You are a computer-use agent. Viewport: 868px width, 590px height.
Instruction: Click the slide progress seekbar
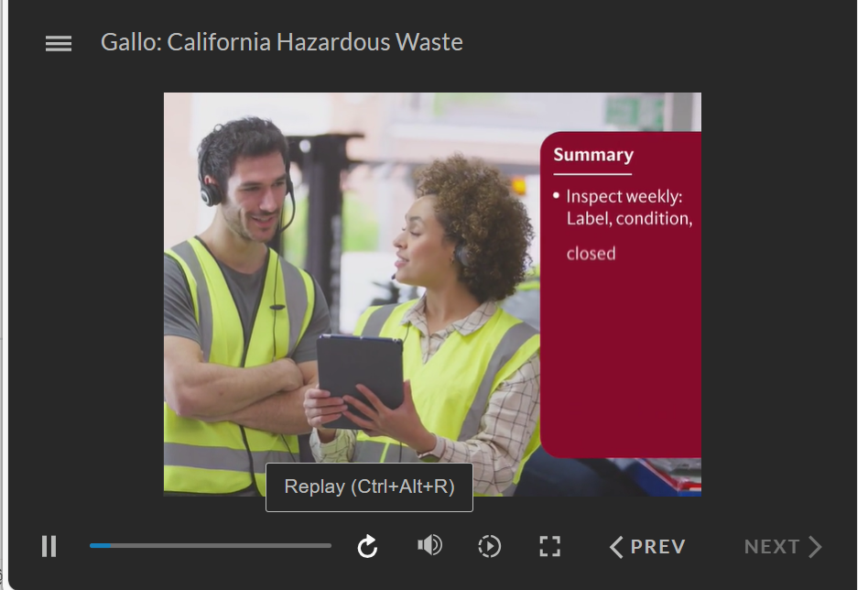pos(211,546)
